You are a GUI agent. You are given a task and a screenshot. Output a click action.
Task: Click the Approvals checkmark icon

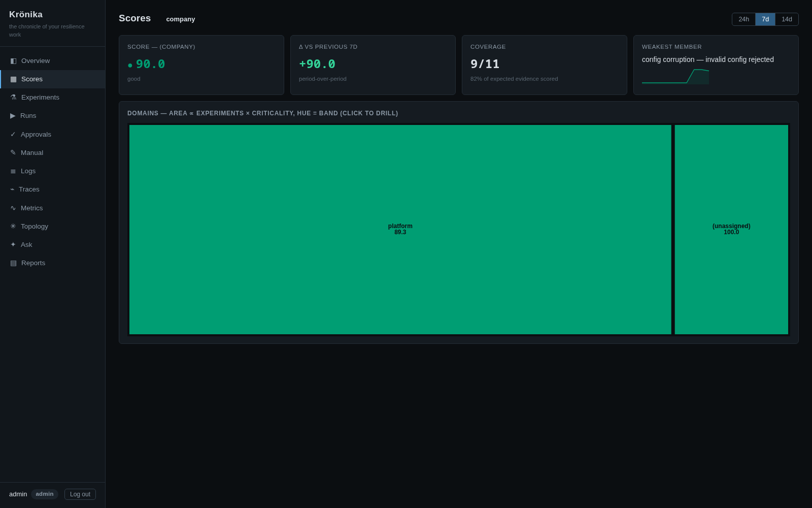[13, 135]
